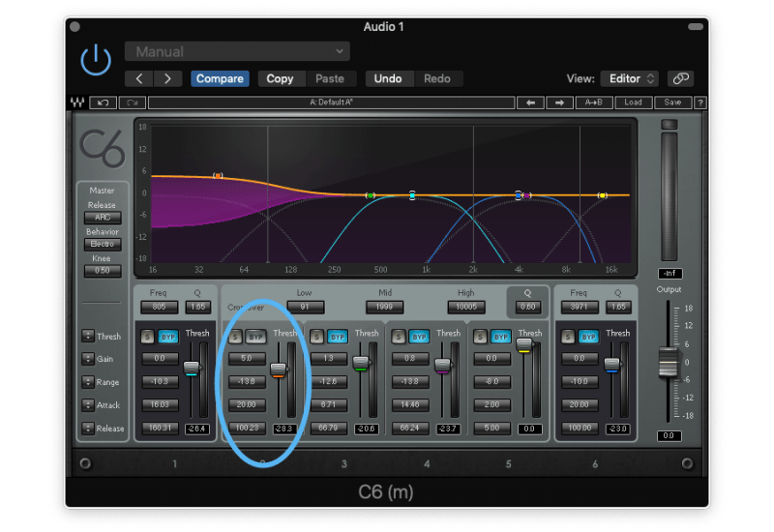
Task: Open the Behavior Electro selector
Action: point(103,244)
